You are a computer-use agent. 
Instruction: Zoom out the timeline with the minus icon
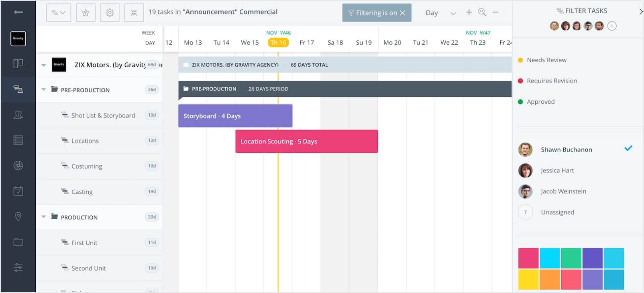pos(495,12)
